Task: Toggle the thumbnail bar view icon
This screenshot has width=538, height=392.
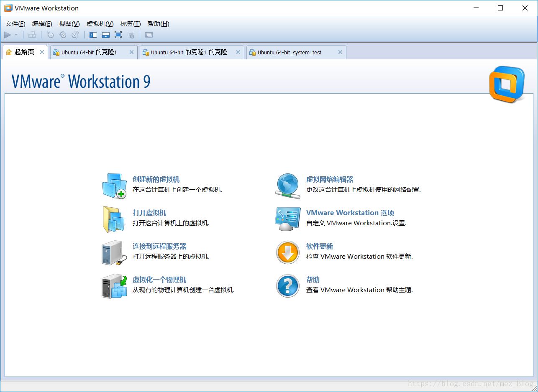Action: (x=106, y=35)
